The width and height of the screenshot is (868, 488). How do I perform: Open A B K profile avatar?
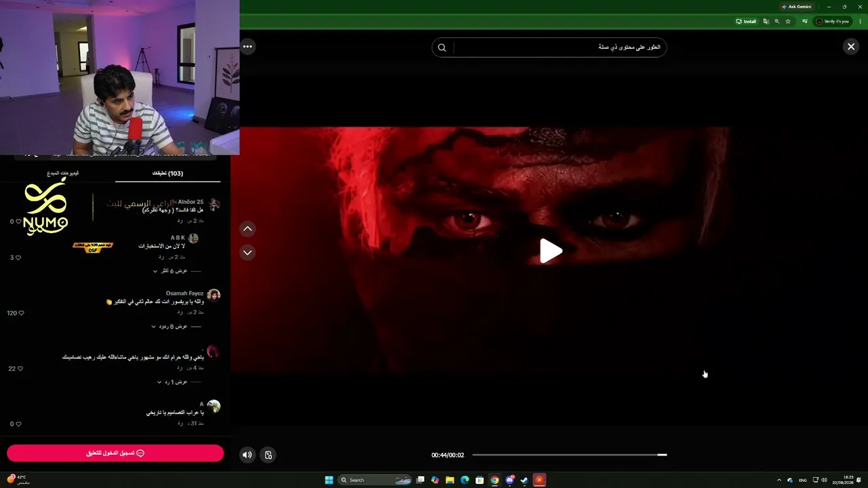[193, 239]
